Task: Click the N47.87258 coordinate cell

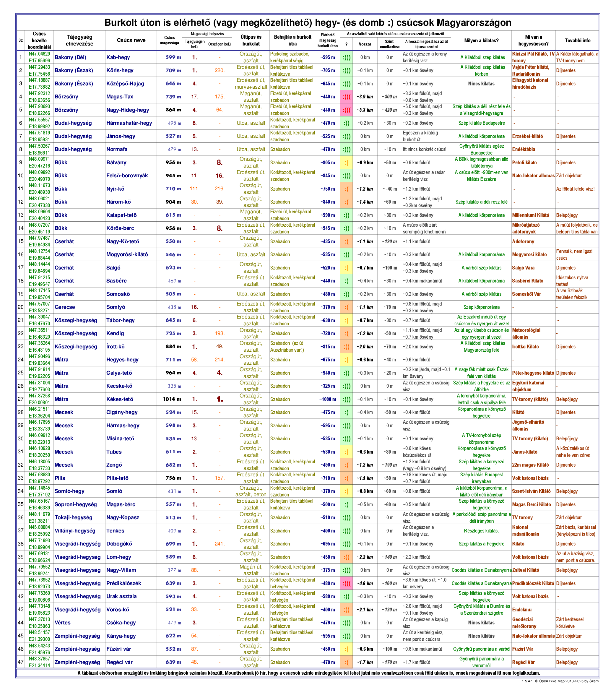Action: (39, 396)
